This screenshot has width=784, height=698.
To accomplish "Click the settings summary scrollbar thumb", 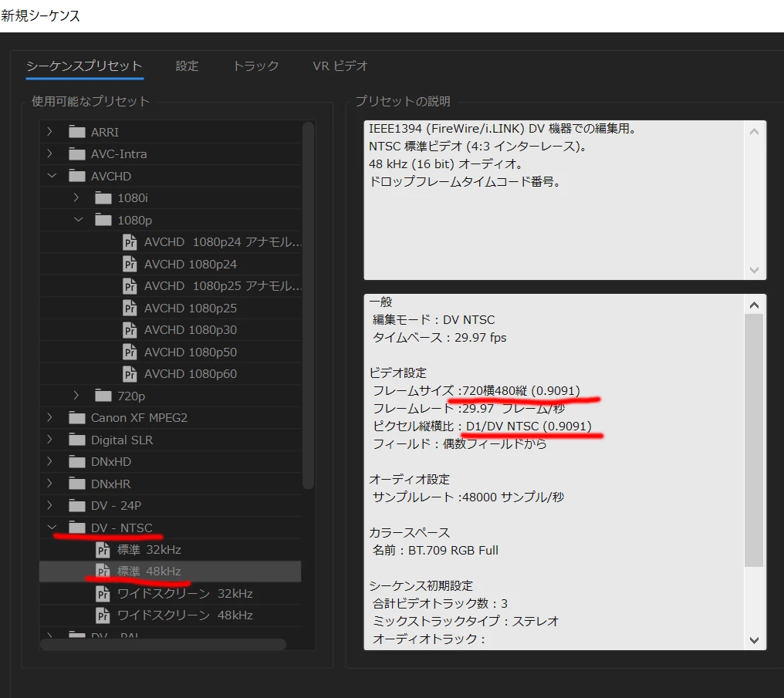I will point(754,440).
